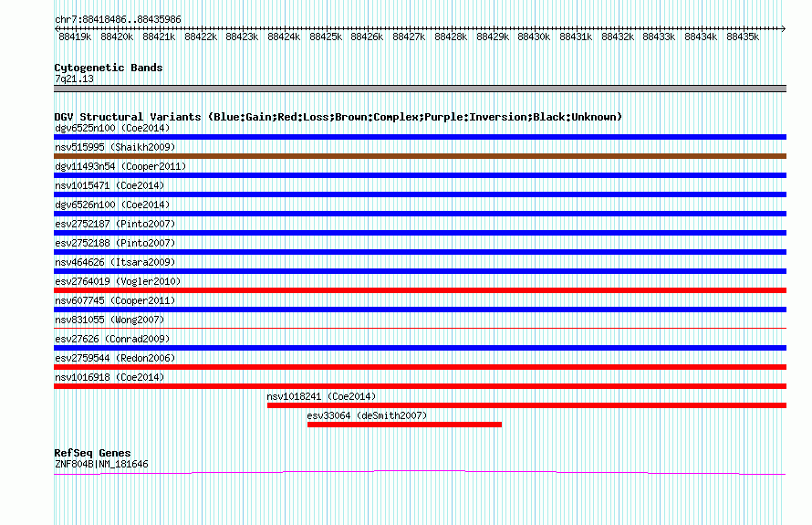Click the 88427k ruler mark

click(409, 37)
